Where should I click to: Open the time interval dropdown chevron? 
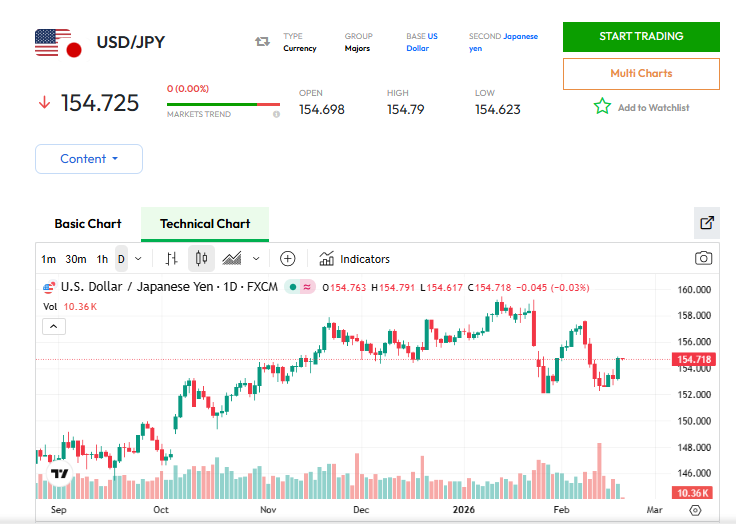pyautogui.click(x=138, y=259)
